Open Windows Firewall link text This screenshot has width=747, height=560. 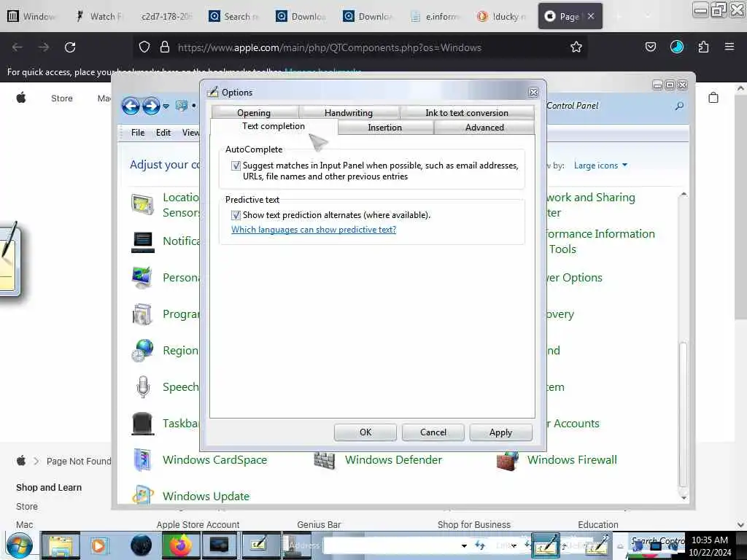[x=572, y=459]
